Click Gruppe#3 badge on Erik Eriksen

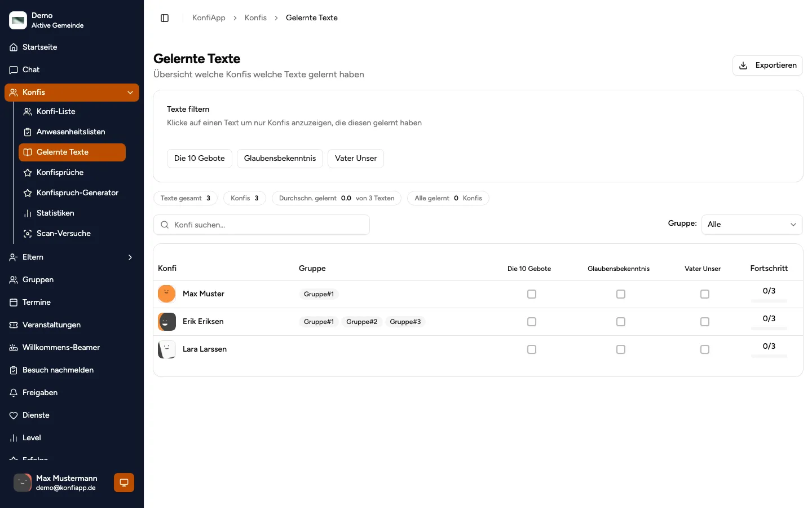pos(405,322)
